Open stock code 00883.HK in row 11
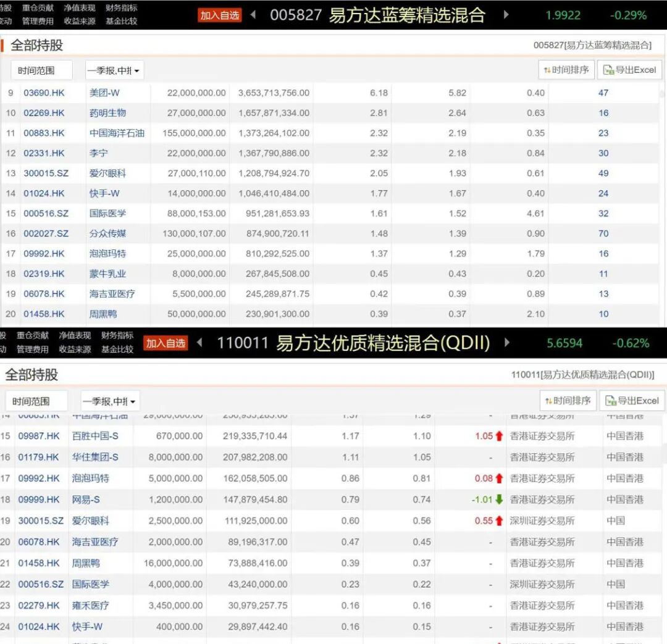Screen dimensions: 667x644 point(44,133)
